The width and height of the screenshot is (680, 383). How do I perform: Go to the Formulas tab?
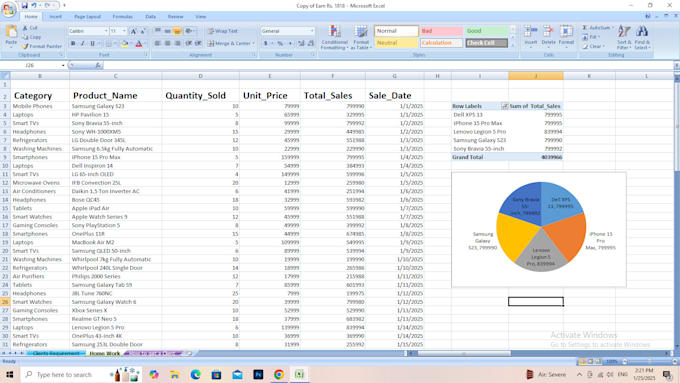click(123, 16)
